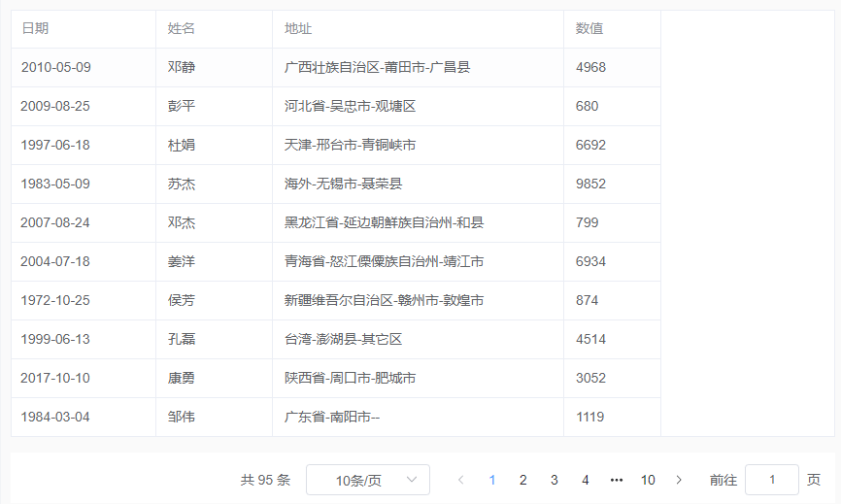The width and height of the screenshot is (841, 504).
Task: Select page 2 in pagination
Action: [522, 480]
